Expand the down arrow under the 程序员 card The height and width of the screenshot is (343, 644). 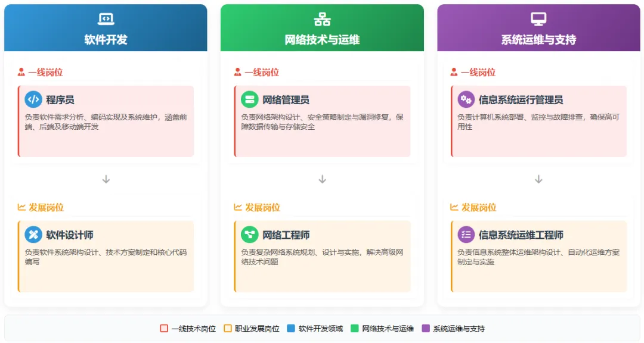106,179
